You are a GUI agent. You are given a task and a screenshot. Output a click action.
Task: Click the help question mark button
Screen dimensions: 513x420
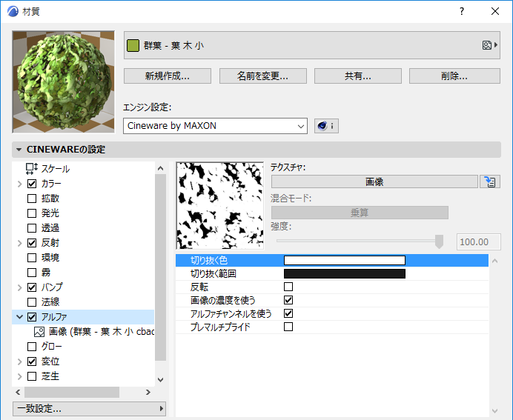pos(461,11)
